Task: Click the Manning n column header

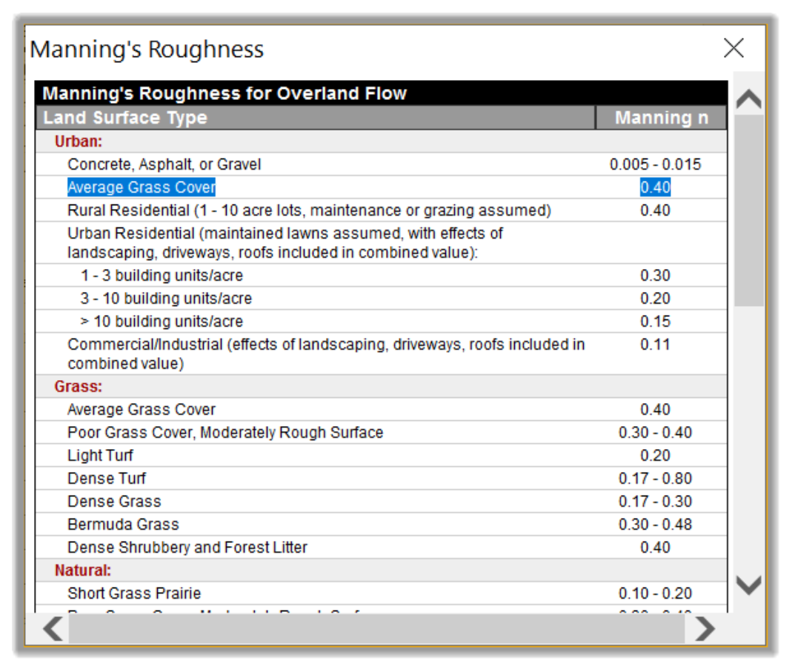Action: (661, 117)
